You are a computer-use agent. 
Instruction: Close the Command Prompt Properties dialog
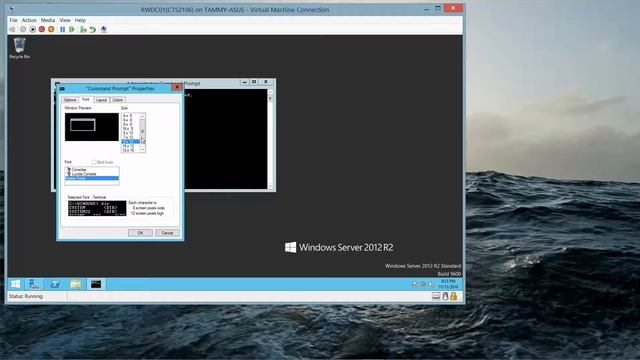click(177, 87)
